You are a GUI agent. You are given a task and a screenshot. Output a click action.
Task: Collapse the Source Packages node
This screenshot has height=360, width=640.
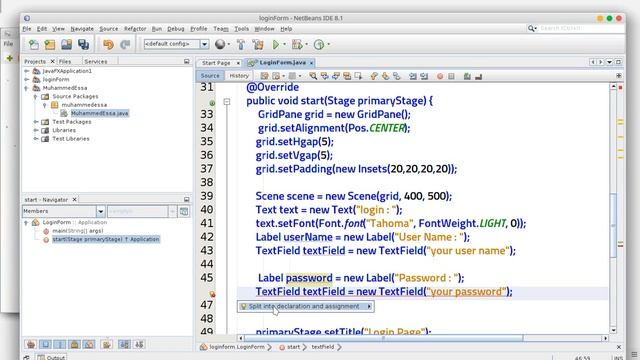pyautogui.click(x=36, y=96)
